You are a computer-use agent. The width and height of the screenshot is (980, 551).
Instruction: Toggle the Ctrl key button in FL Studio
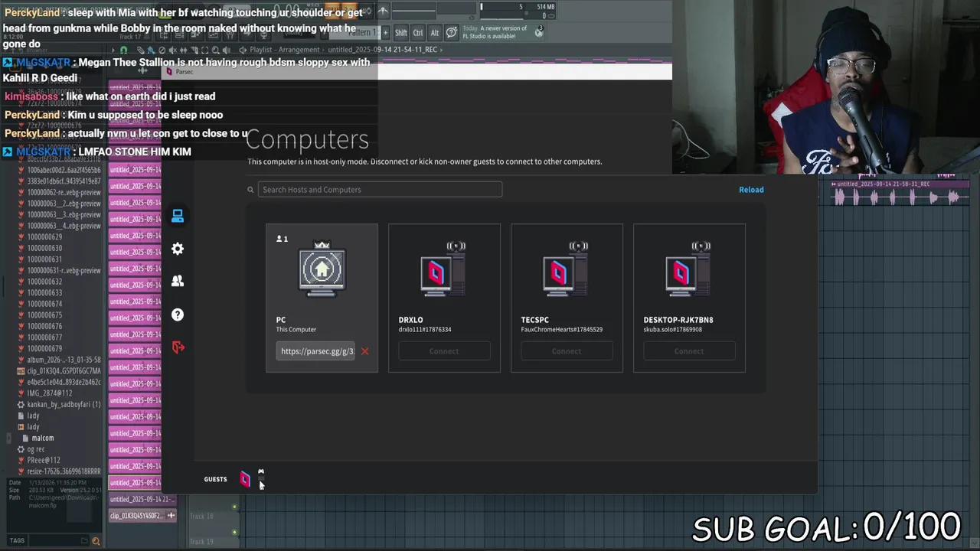click(x=418, y=33)
